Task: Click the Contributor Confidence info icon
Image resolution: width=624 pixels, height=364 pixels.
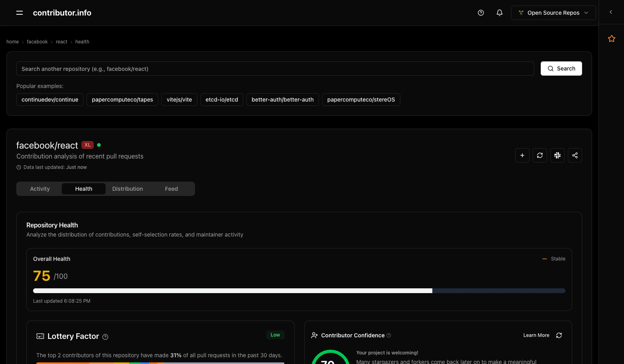Action: pos(388,335)
